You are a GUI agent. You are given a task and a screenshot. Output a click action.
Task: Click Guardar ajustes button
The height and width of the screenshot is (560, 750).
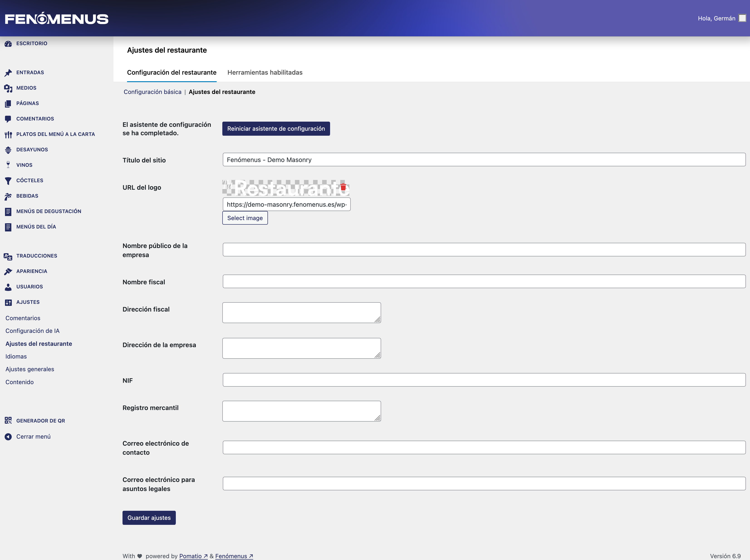149,518
